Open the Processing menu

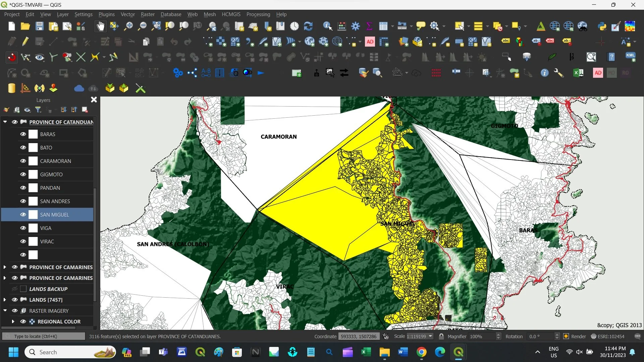(x=258, y=14)
